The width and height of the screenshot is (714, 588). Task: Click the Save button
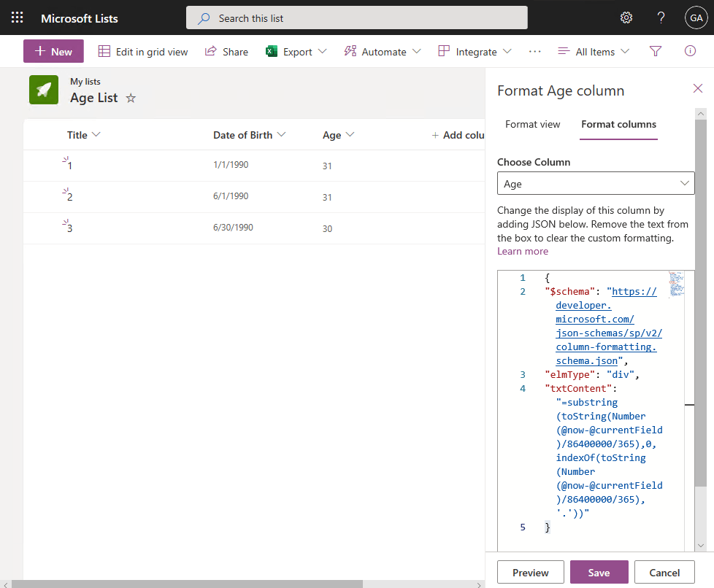[599, 573]
